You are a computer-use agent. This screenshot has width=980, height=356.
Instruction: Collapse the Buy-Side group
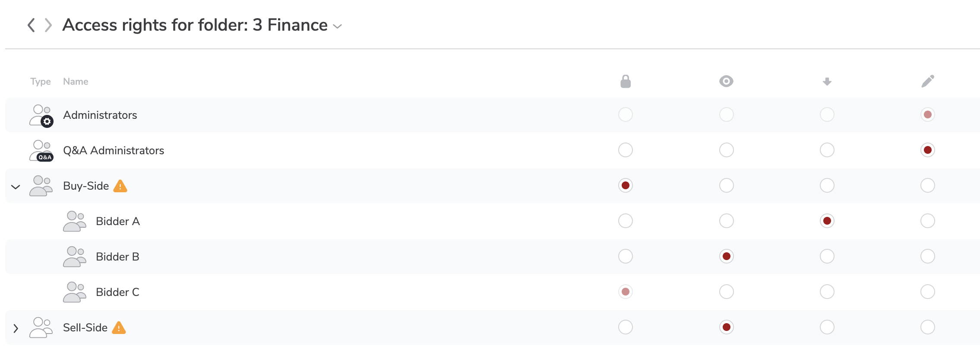click(x=16, y=187)
